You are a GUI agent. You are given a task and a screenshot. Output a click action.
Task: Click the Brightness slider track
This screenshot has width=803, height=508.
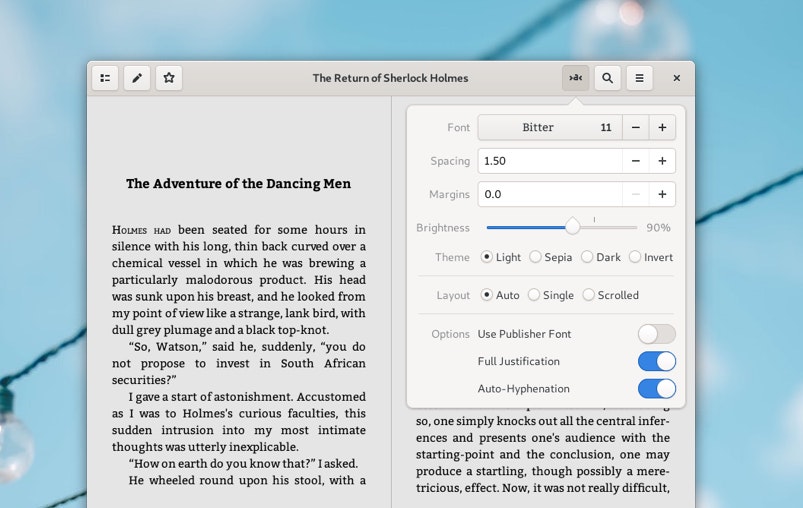[x=562, y=227]
